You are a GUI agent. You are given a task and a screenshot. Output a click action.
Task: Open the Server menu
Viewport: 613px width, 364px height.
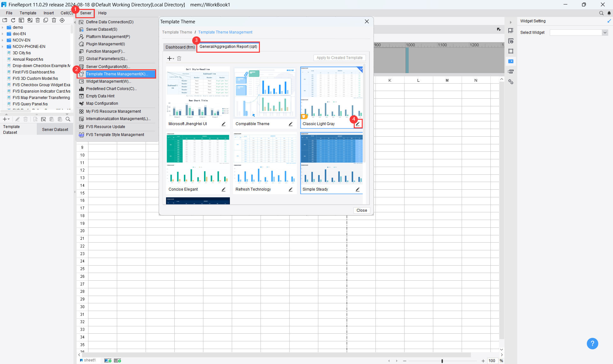pos(86,13)
